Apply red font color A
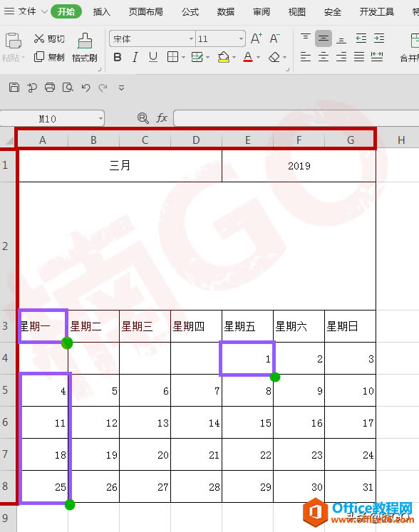The image size is (419, 532). (x=248, y=57)
